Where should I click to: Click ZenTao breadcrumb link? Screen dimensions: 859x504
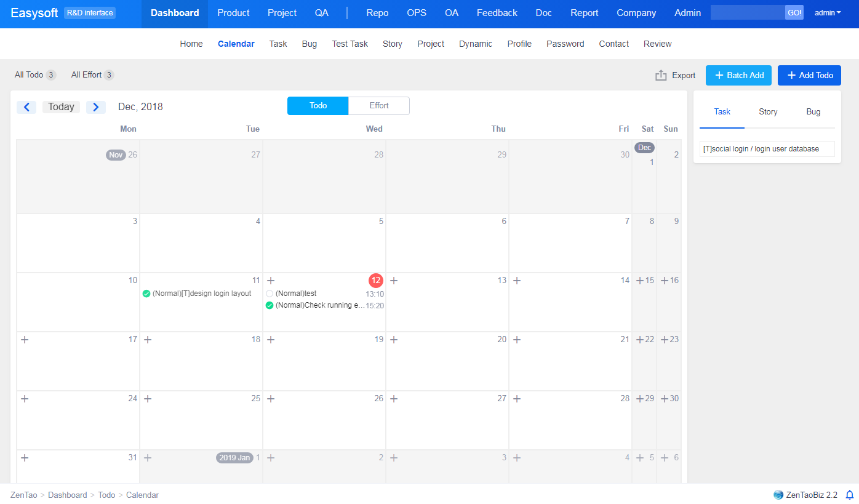pyautogui.click(x=24, y=495)
